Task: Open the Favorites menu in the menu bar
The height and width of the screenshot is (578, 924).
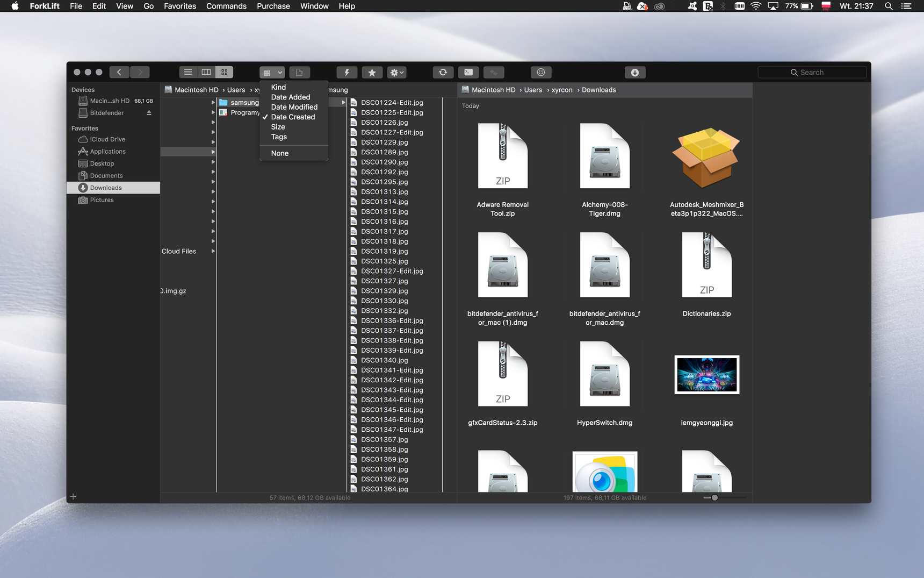Action: coord(180,6)
